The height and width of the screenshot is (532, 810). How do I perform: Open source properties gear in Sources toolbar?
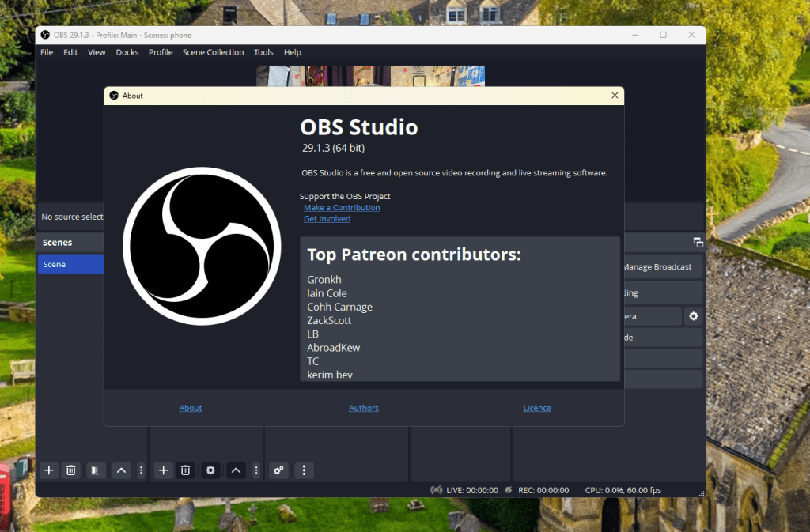(210, 470)
